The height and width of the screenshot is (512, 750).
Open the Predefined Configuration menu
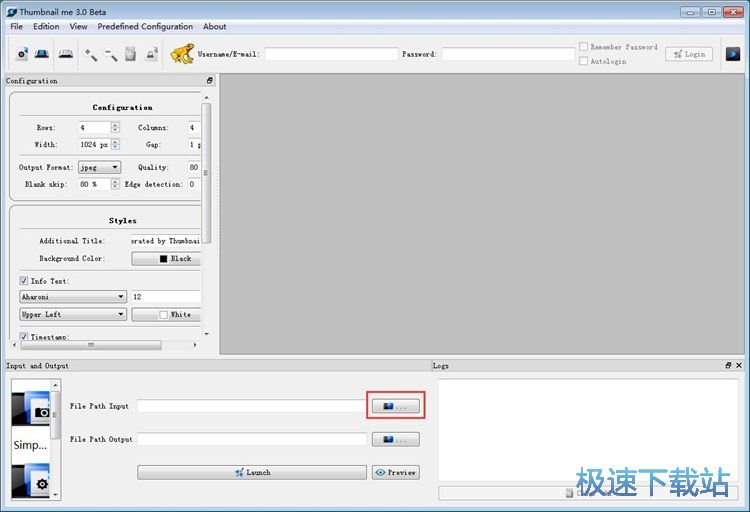pos(145,26)
